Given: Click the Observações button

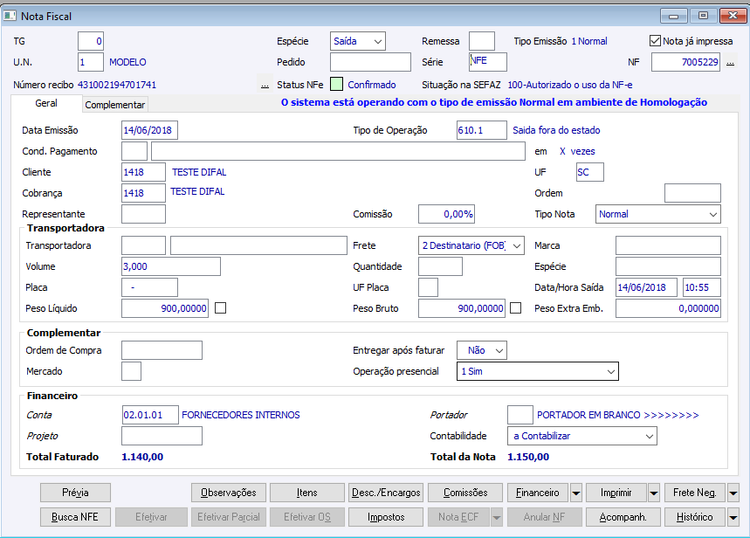Looking at the screenshot, I should (228, 493).
